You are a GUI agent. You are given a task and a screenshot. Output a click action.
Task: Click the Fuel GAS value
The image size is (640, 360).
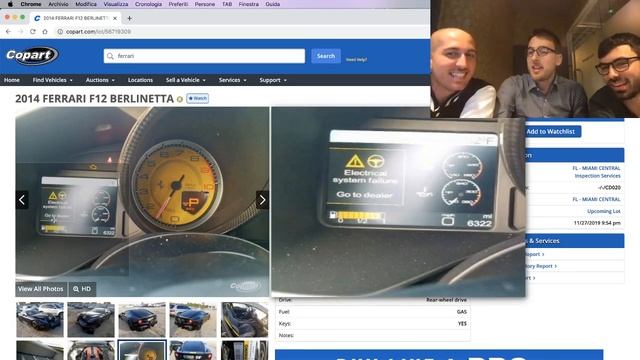pyautogui.click(x=462, y=312)
